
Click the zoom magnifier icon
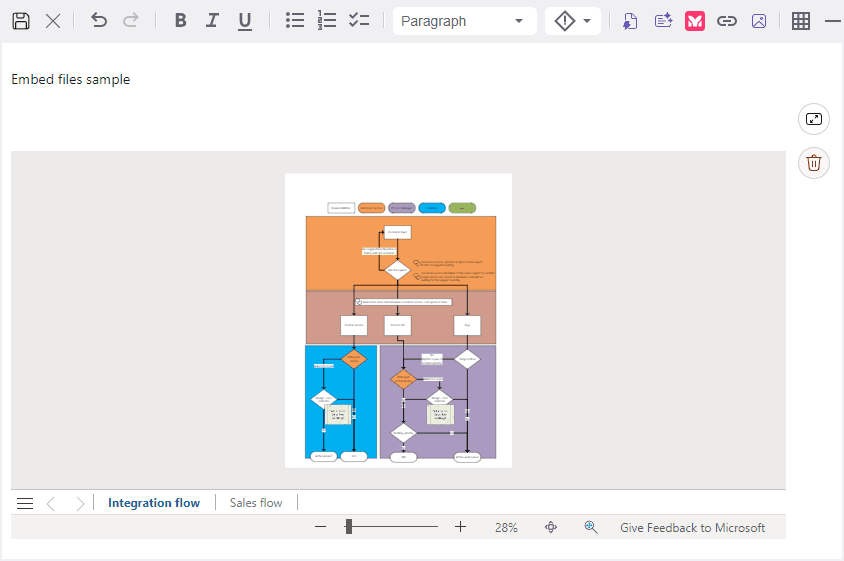[590, 527]
